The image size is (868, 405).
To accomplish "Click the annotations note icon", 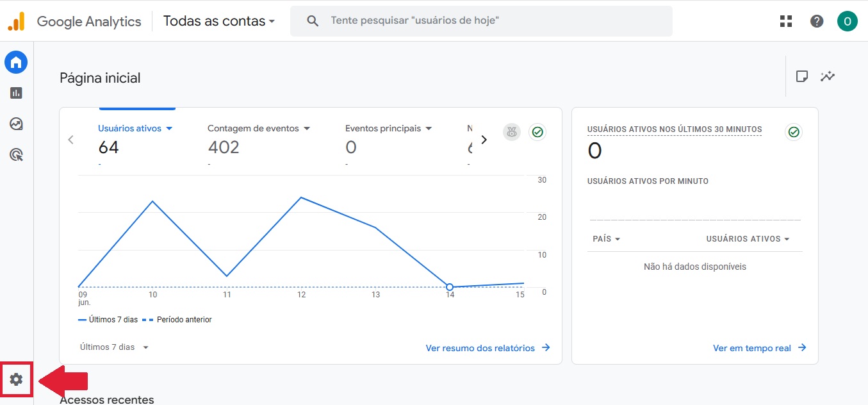I will tap(801, 76).
